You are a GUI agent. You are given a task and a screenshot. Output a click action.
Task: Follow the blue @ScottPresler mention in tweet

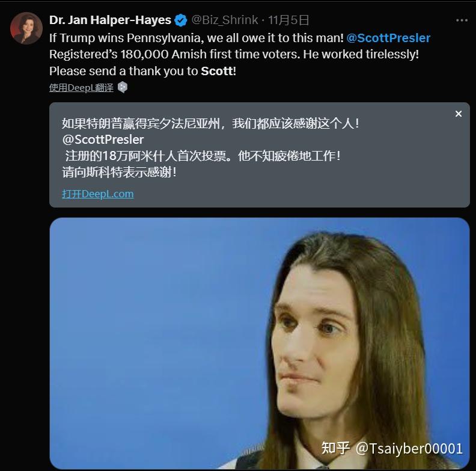(388, 38)
